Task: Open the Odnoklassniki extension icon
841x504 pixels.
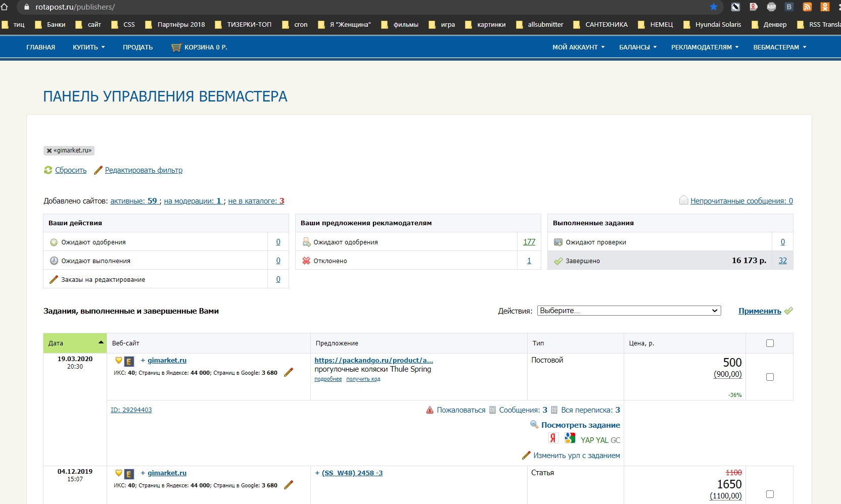Action: click(x=825, y=7)
